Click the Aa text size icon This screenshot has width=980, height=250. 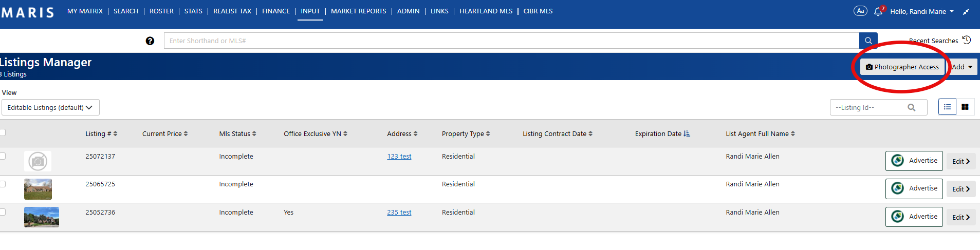pos(860,11)
